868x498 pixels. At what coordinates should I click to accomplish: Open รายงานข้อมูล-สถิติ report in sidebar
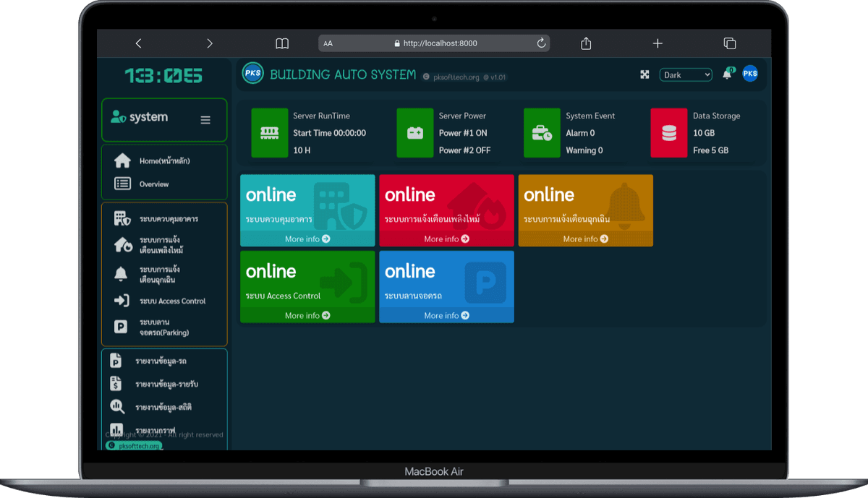click(x=164, y=407)
